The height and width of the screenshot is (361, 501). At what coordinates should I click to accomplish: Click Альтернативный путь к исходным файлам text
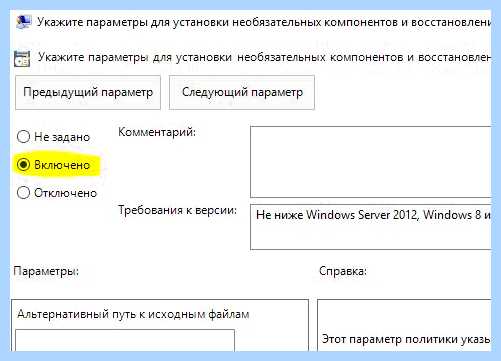[x=133, y=314]
